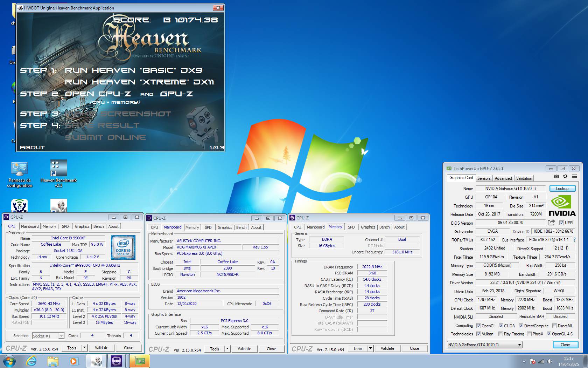Toggle the PhysX checkbox

pos(529,334)
